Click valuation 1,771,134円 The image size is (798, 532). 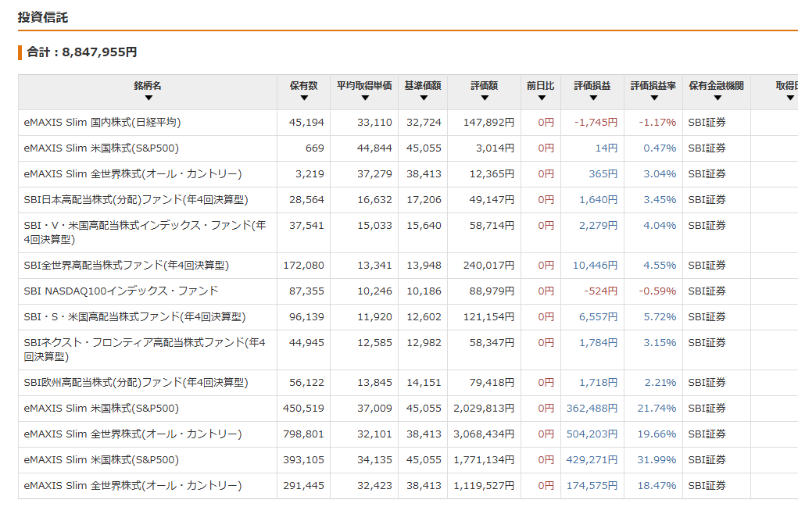pos(484,460)
